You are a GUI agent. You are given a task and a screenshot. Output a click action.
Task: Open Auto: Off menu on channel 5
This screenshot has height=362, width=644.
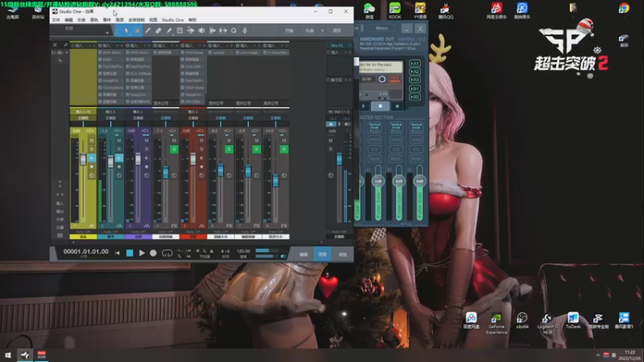pos(193,232)
